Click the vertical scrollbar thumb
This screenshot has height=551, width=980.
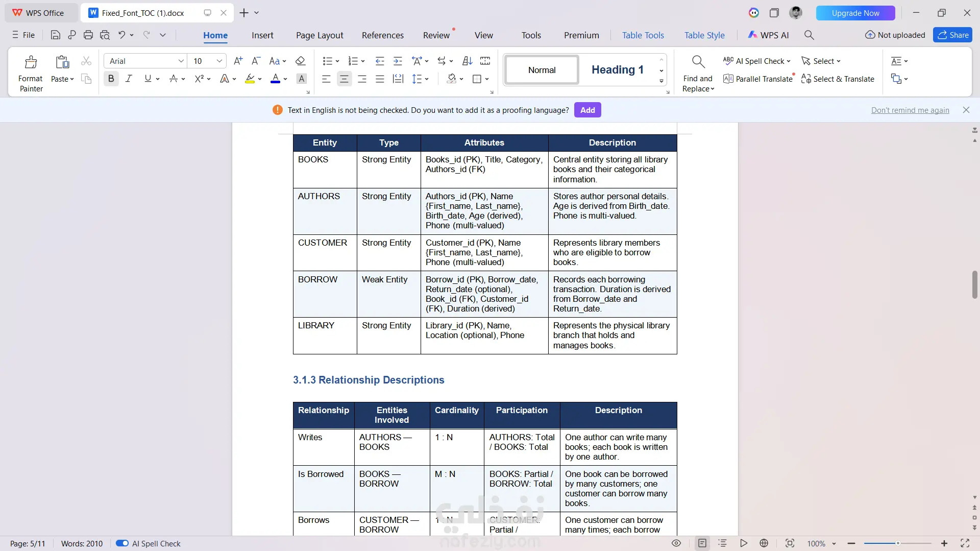point(974,284)
